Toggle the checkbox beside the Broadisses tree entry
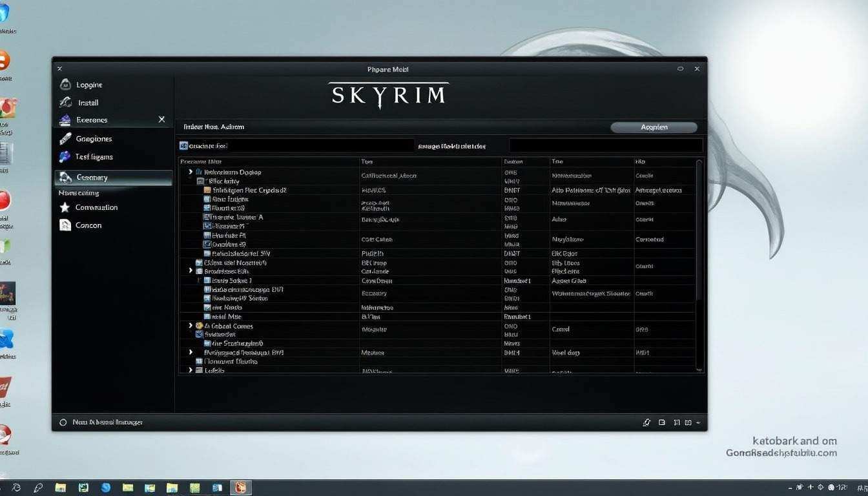Image resolution: width=868 pixels, height=496 pixels. (199, 271)
